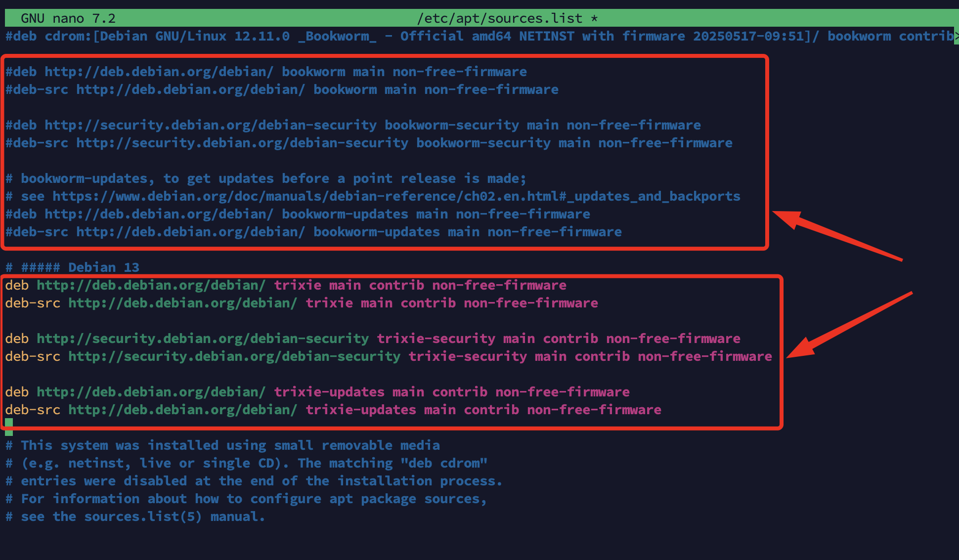Click the green cursor block below trixie-updates
959x560 pixels.
(x=9, y=427)
